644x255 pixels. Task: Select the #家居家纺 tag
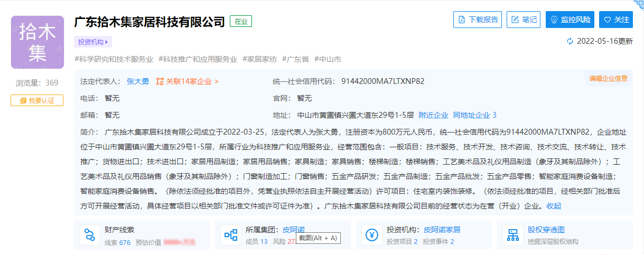(x=259, y=59)
